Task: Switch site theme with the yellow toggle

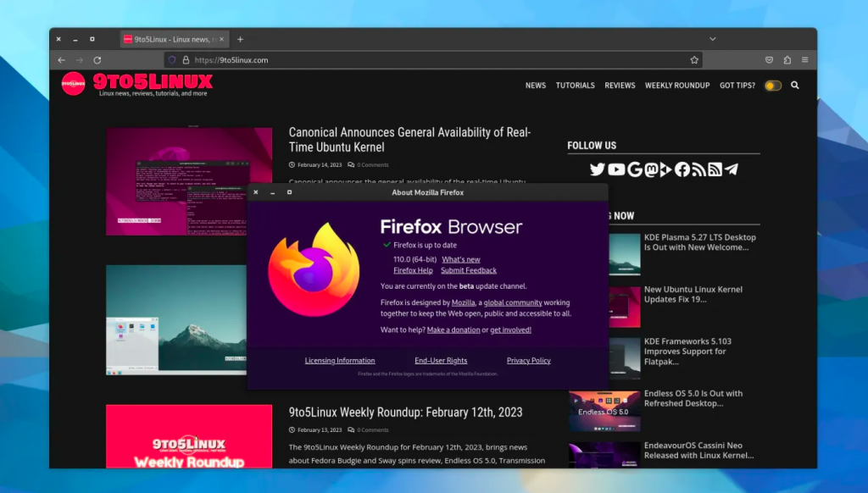Action: (x=772, y=85)
